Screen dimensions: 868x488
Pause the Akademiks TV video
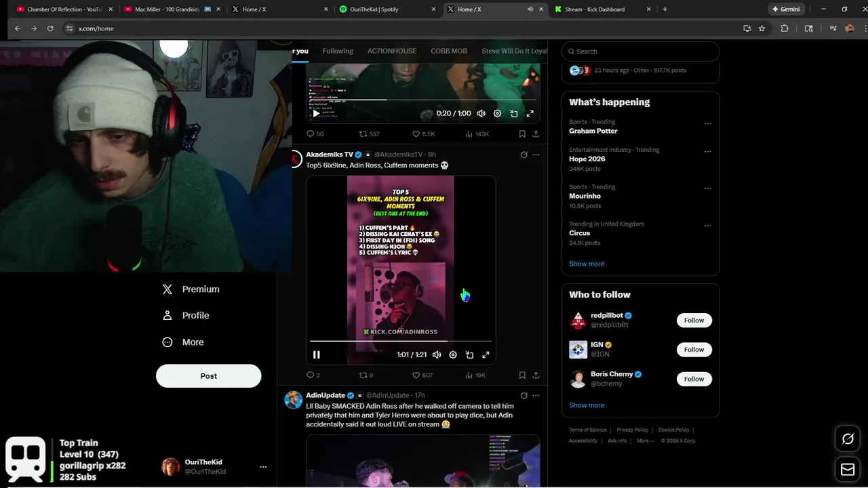(x=316, y=354)
